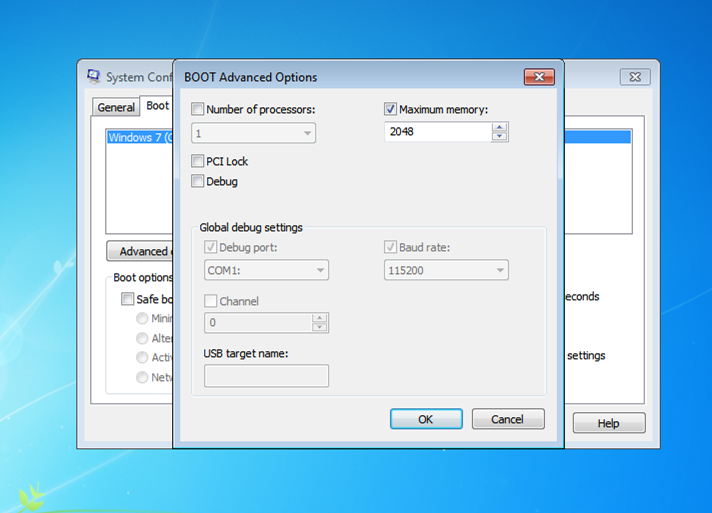Expand the COM1 debug port dropdown
This screenshot has width=712, height=513.
click(320, 270)
